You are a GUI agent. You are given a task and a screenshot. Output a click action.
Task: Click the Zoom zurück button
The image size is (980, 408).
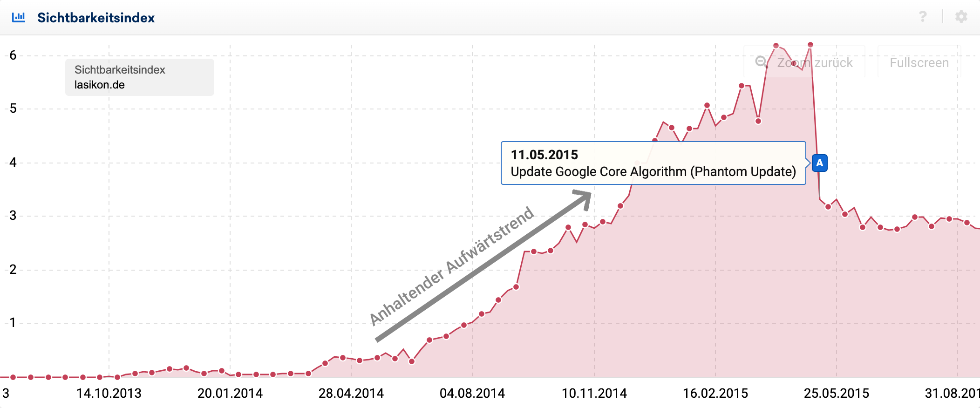click(804, 62)
